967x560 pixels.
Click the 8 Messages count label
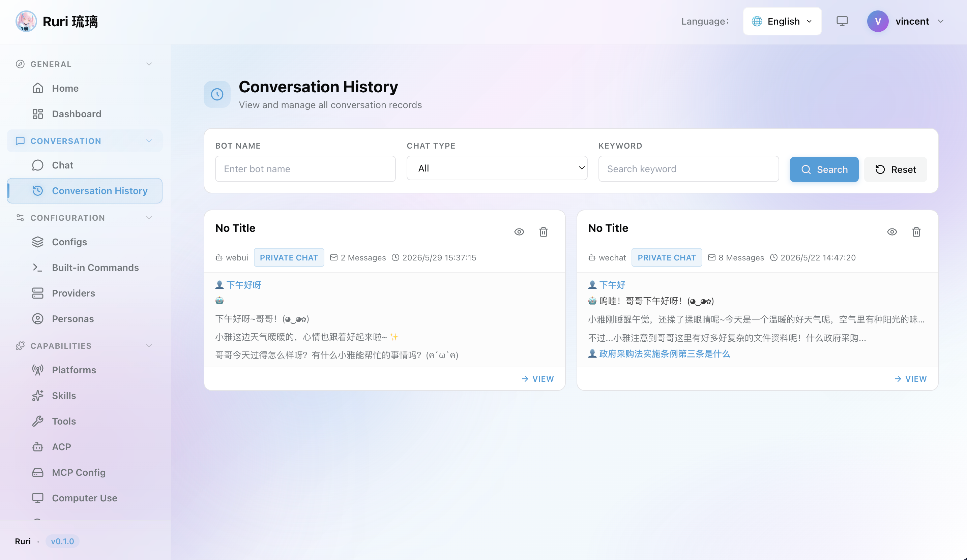click(741, 257)
